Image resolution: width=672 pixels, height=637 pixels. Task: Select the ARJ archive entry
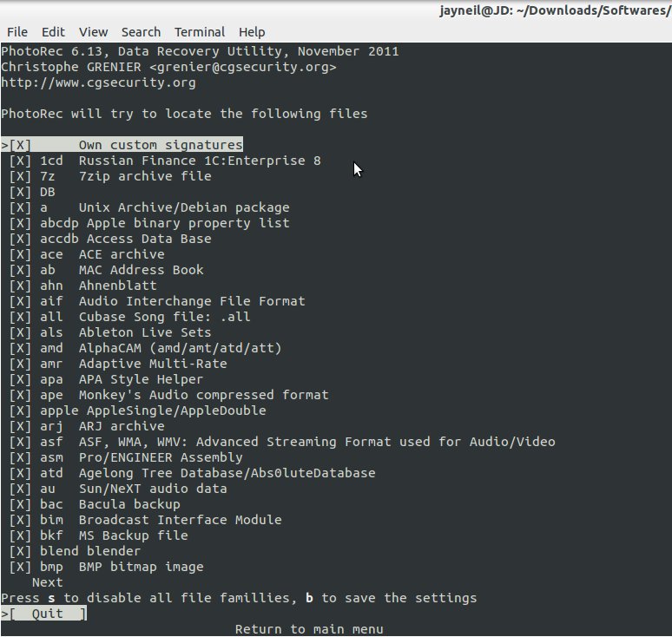click(x=121, y=426)
